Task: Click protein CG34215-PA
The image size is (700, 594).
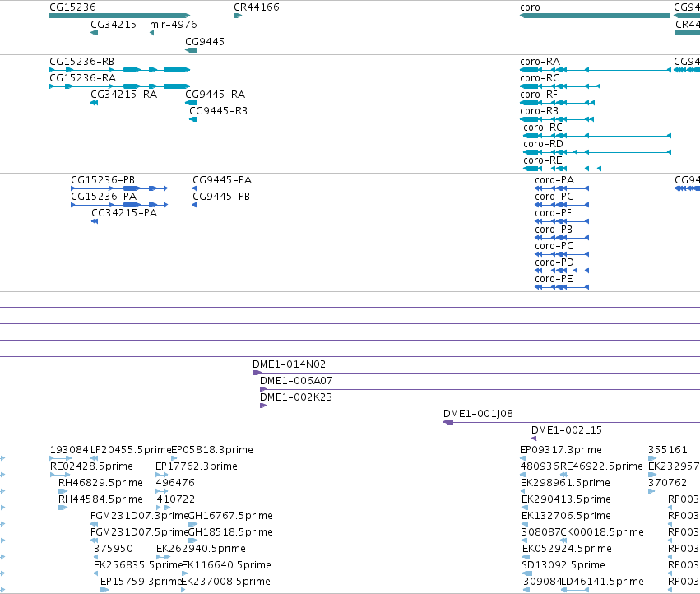Action: tap(95, 221)
